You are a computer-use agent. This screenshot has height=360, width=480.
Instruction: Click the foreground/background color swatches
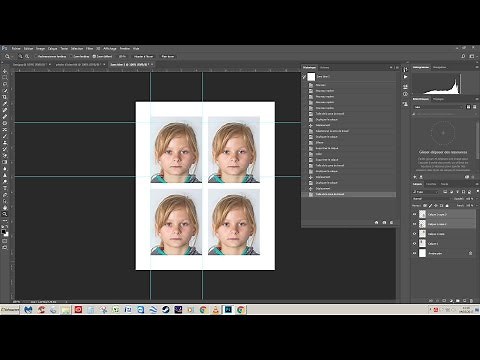pos(5,232)
